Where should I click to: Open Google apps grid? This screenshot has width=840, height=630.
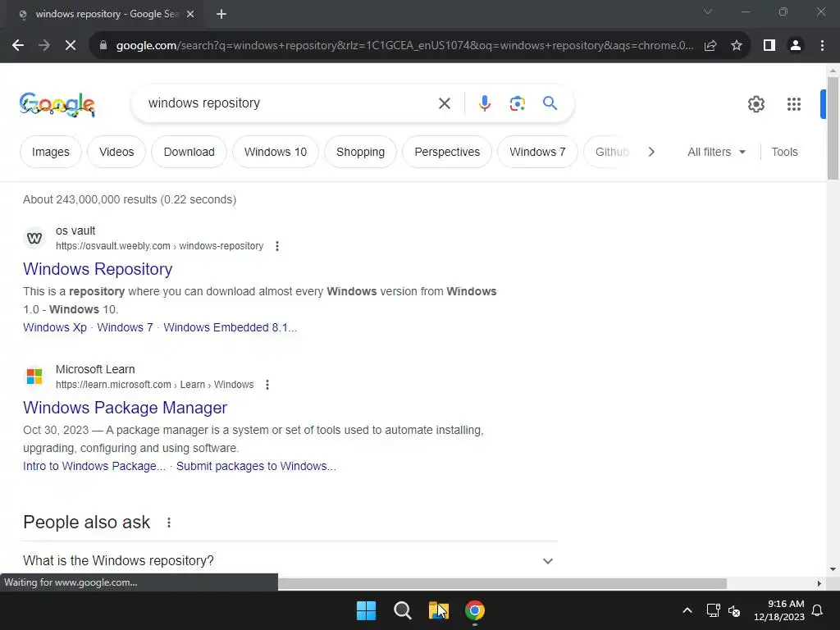794,104
